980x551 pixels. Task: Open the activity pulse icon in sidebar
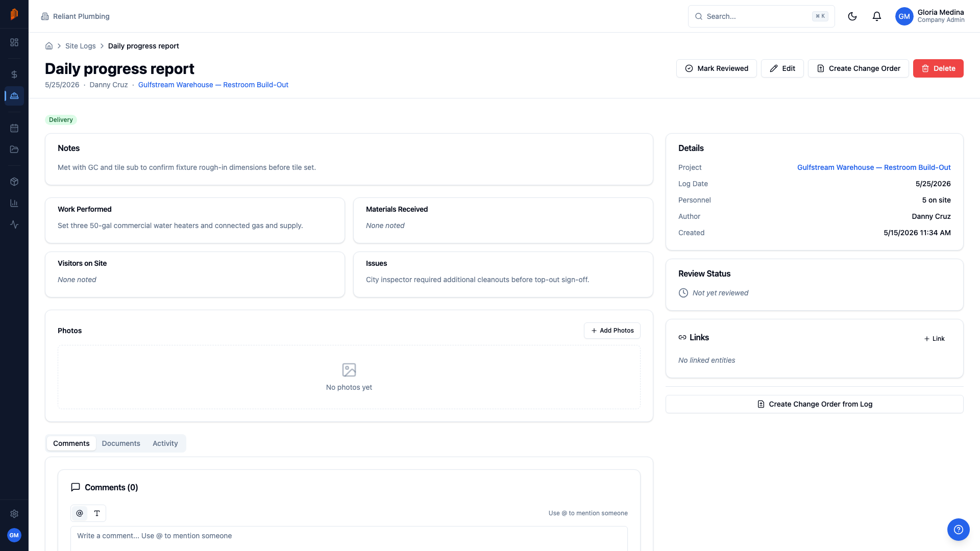[14, 224]
